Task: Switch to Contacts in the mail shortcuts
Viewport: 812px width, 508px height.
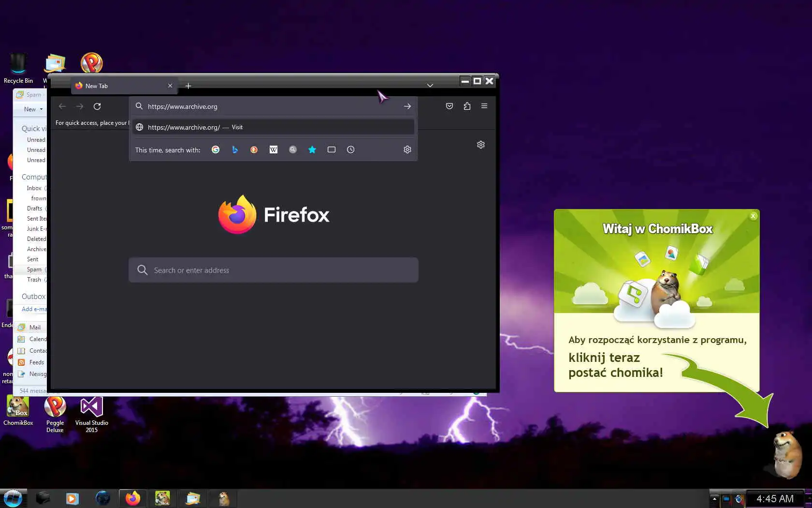Action: click(x=32, y=351)
